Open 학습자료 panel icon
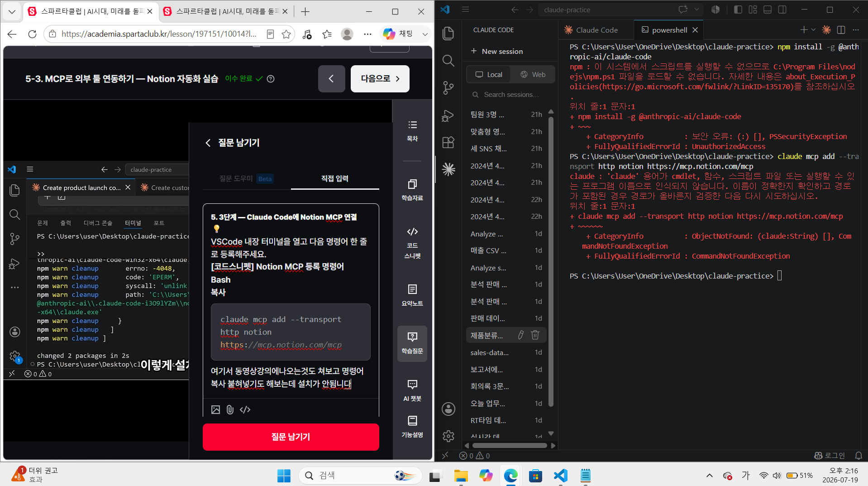Viewport: 868px width, 486px height. point(412,190)
